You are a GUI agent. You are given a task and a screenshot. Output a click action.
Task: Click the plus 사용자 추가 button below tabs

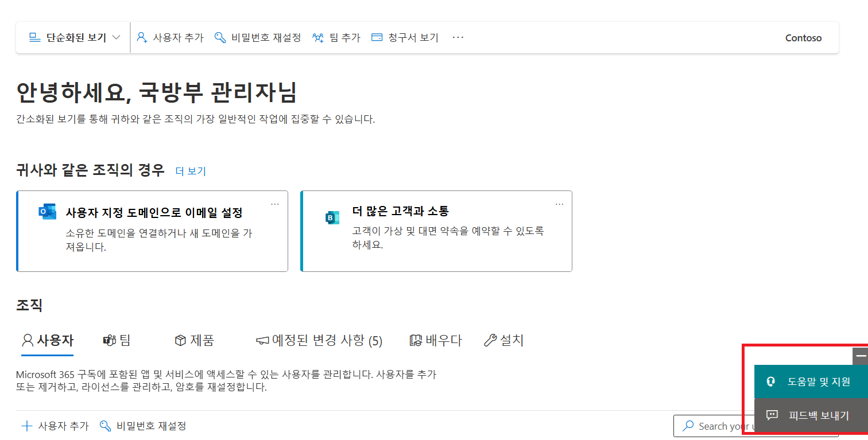coord(55,426)
